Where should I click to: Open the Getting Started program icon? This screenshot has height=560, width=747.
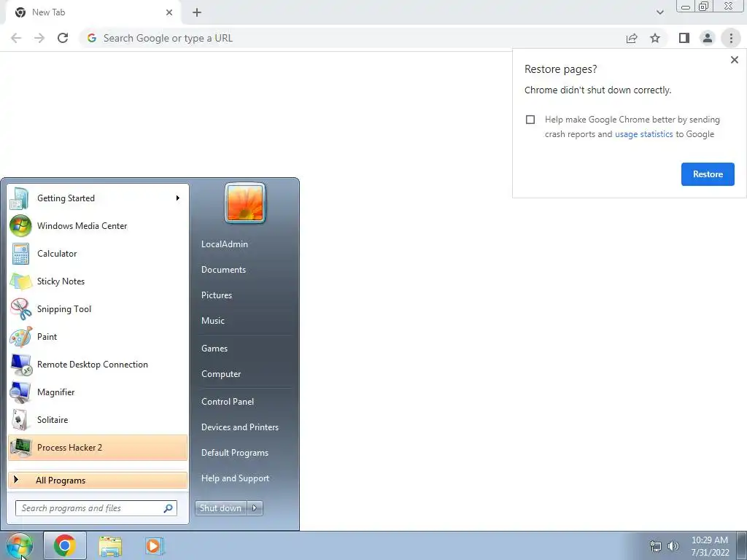[20, 198]
